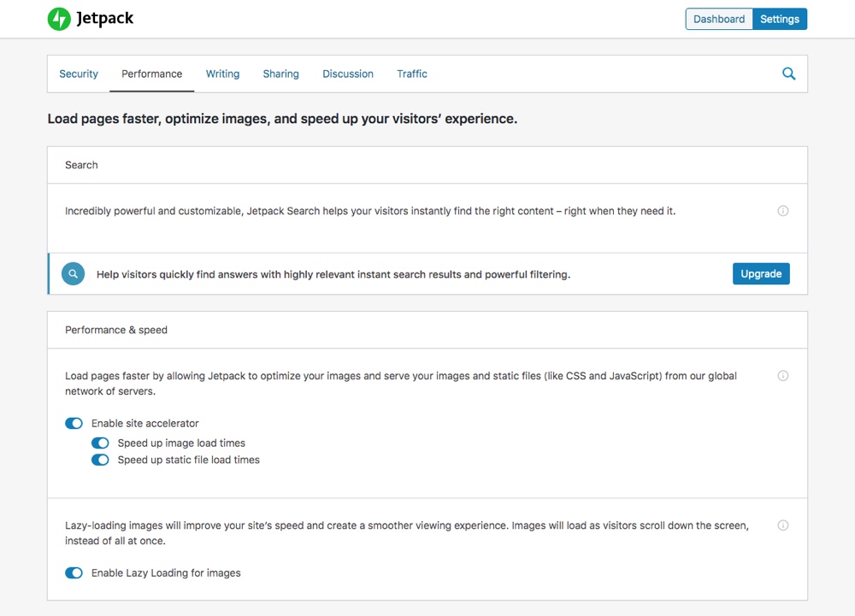This screenshot has width=855, height=616.
Task: Switch to the Security tab
Action: 79,73
